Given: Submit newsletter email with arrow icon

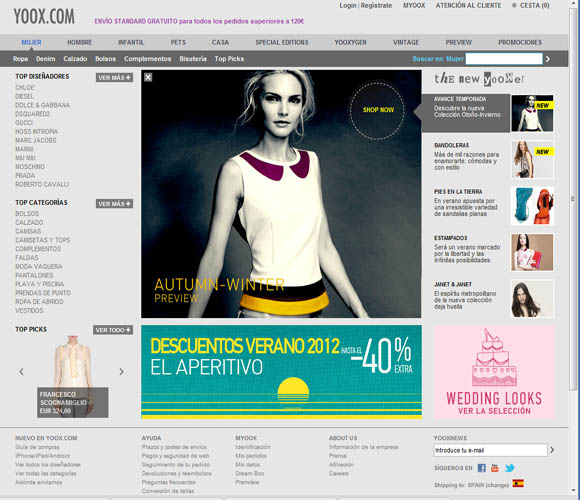Looking at the screenshot, I should pos(552,450).
